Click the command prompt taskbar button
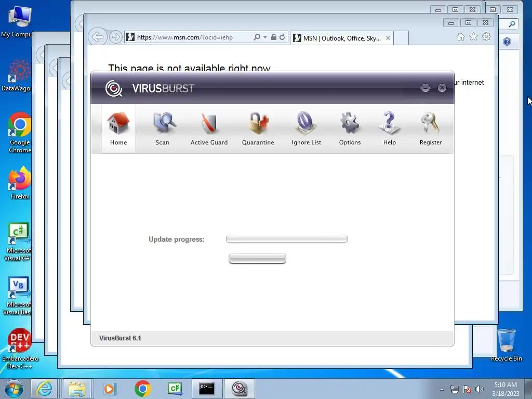 (x=207, y=389)
